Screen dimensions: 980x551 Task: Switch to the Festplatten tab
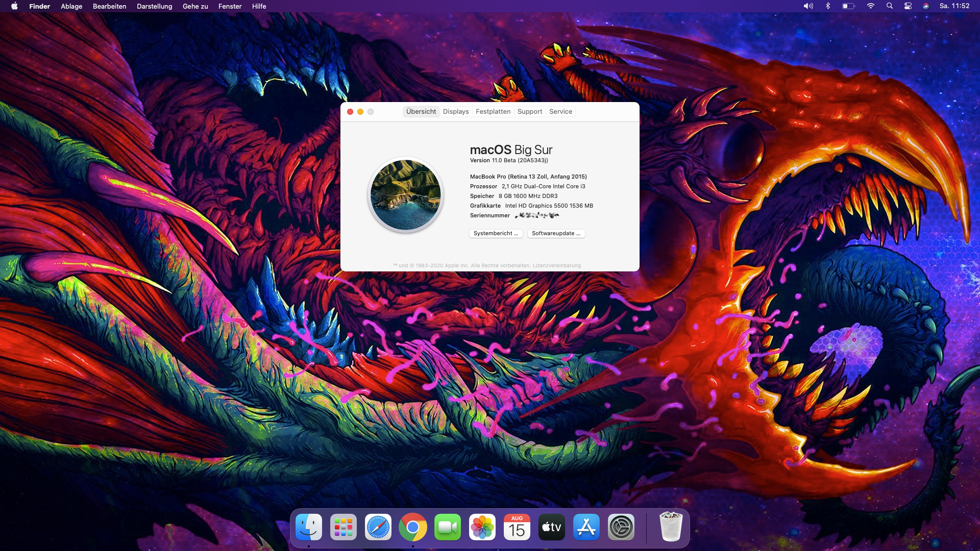click(x=493, y=112)
